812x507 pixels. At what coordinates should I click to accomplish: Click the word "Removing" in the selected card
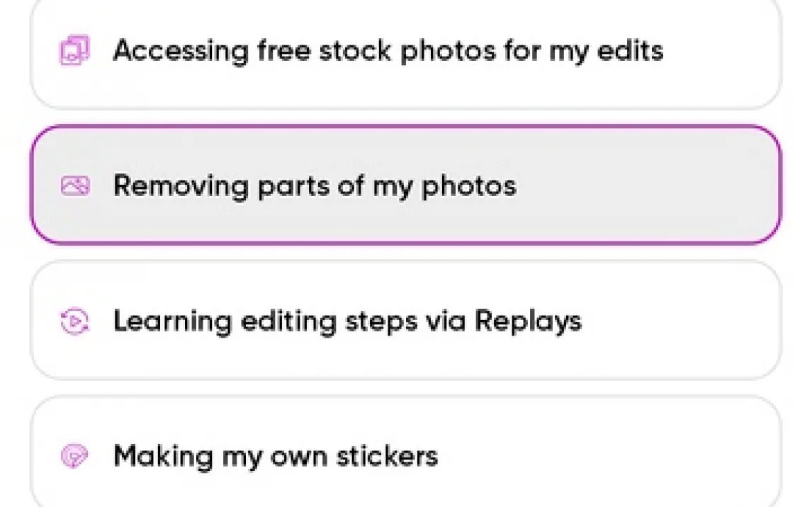[180, 186]
